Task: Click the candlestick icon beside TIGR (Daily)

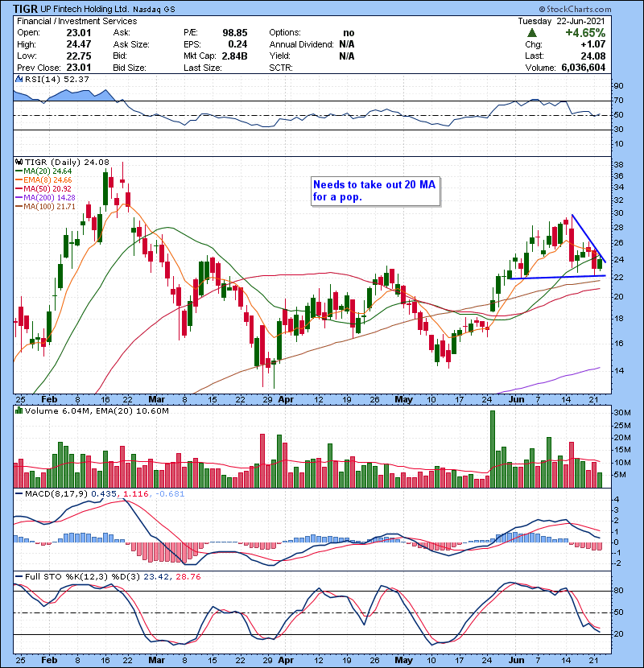Action: [19, 162]
